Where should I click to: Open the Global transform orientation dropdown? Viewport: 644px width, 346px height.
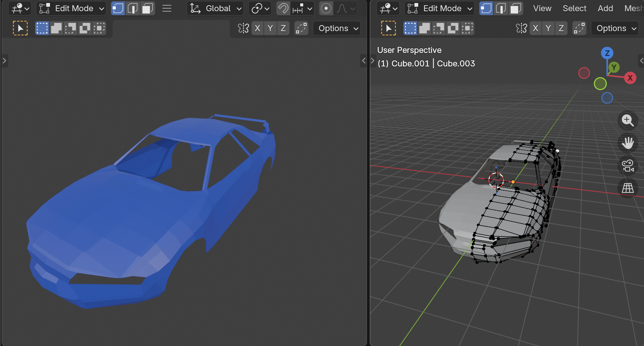click(215, 8)
